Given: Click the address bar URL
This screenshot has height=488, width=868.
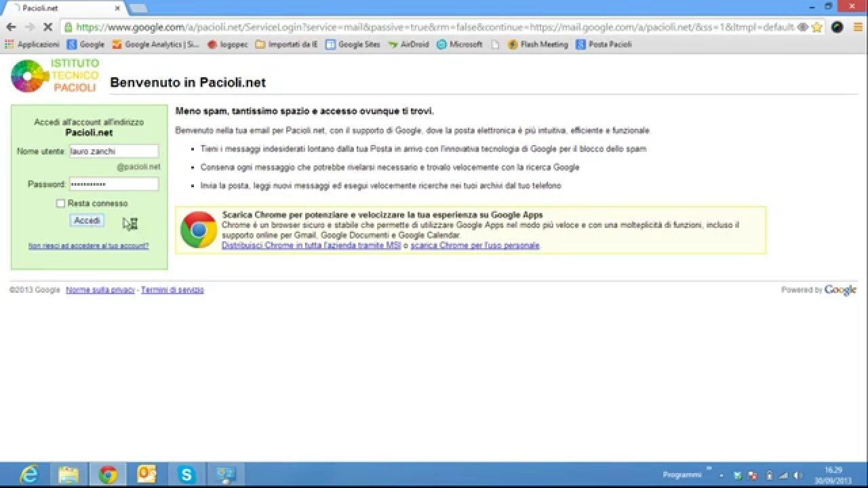Looking at the screenshot, I should pos(434,27).
